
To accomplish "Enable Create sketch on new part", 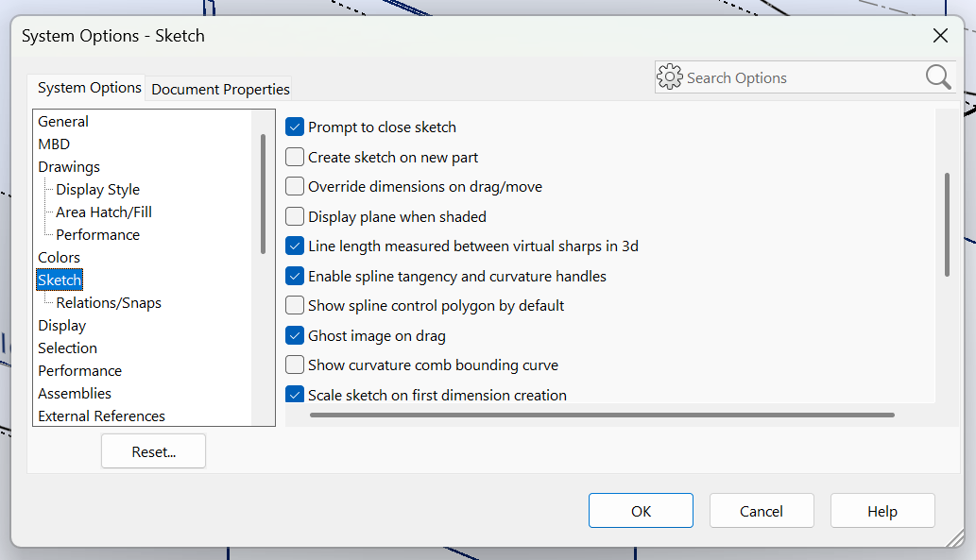I will pos(295,158).
